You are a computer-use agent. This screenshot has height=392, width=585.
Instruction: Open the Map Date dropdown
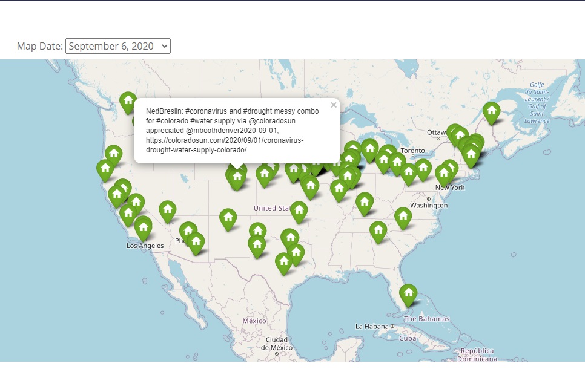[118, 46]
